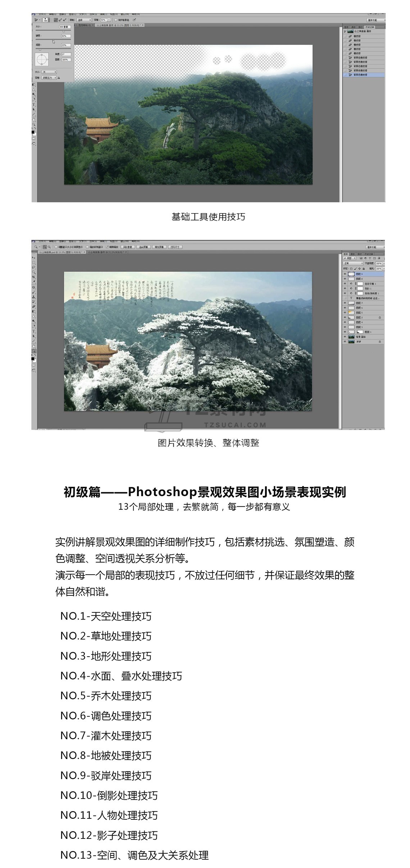The height and width of the screenshot is (868, 410).
Task: Hide the 色彩平衡 1 adjustment layer
Action: (x=345, y=284)
